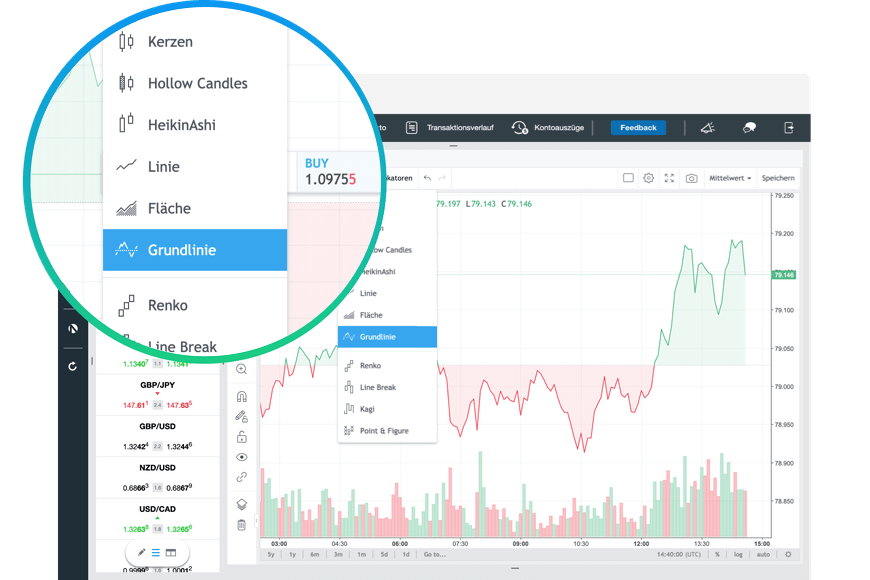Select Point & Figure chart type
Viewport: 870px width, 580px height.
click(x=383, y=431)
